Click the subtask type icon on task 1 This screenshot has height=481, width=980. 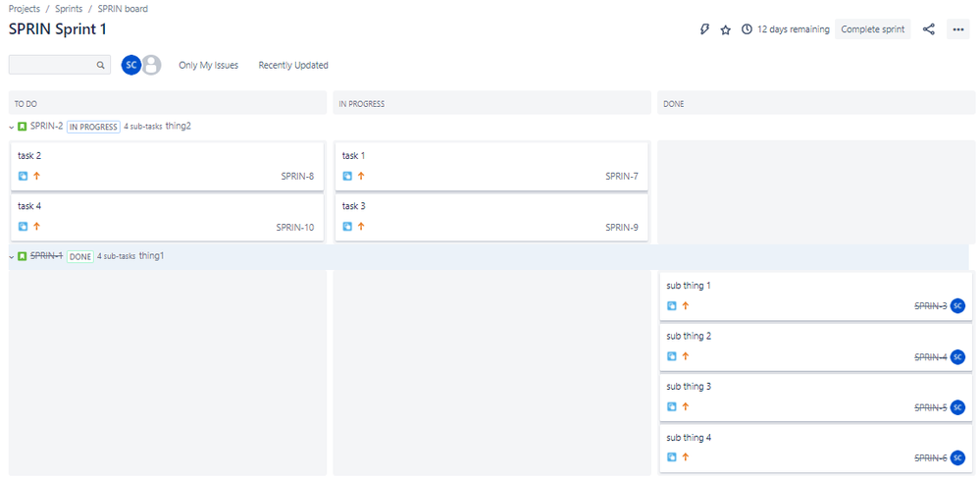(347, 177)
